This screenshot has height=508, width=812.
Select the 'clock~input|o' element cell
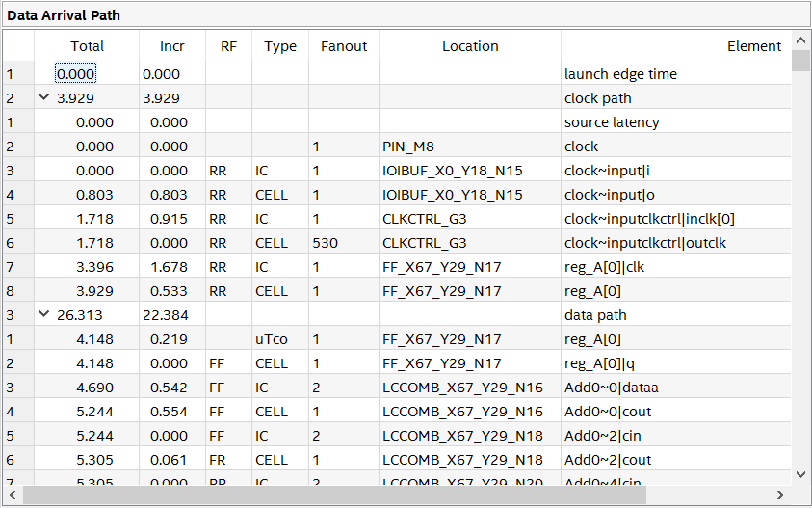[x=676, y=195]
